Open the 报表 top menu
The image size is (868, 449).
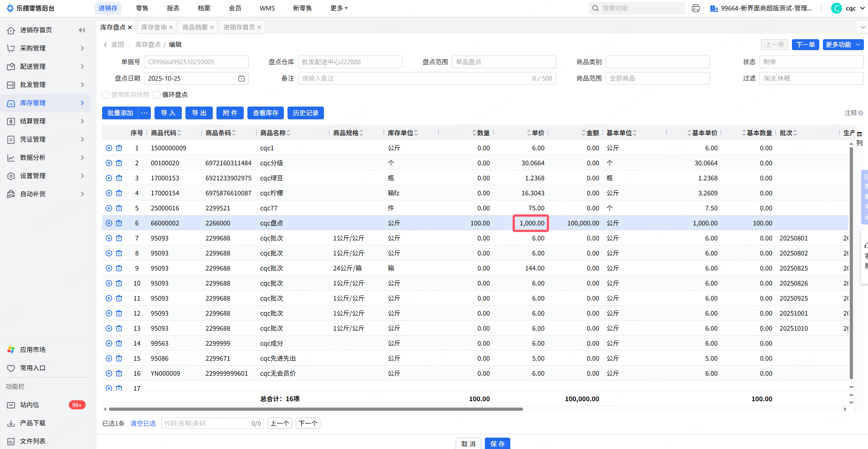point(173,8)
